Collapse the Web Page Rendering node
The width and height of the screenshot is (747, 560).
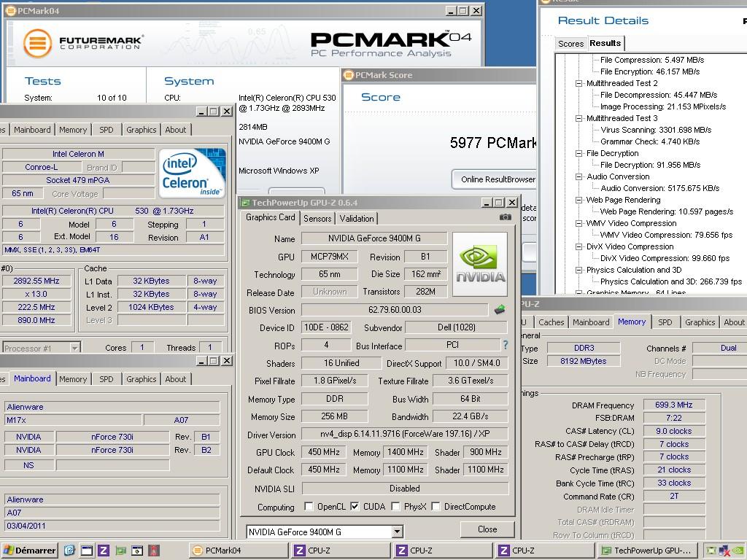(x=578, y=200)
